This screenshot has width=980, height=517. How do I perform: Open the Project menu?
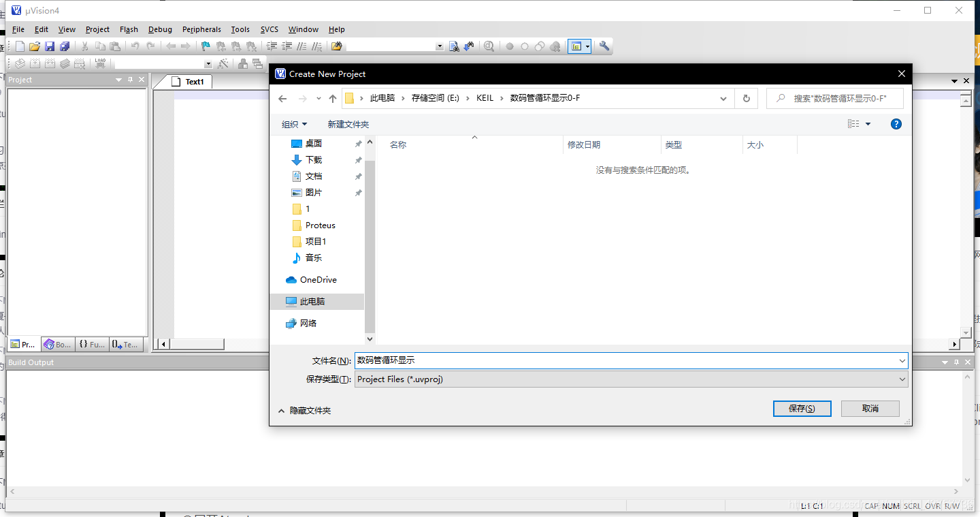click(x=97, y=29)
